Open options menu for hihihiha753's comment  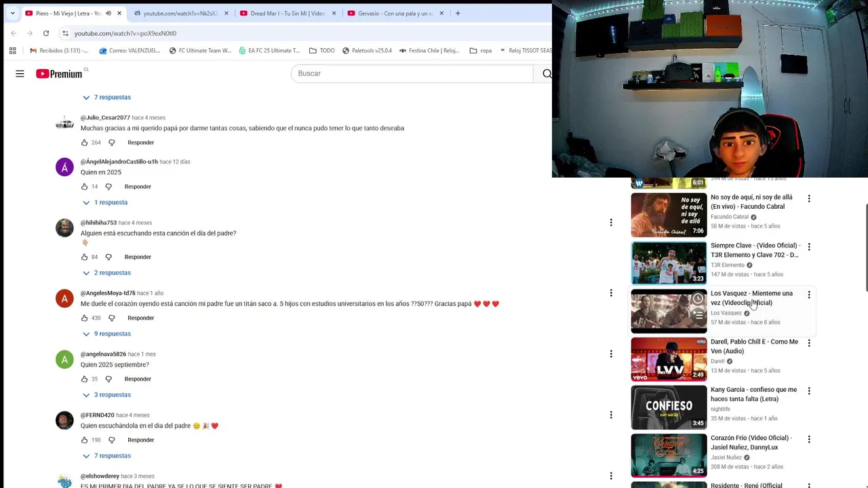[x=611, y=222]
